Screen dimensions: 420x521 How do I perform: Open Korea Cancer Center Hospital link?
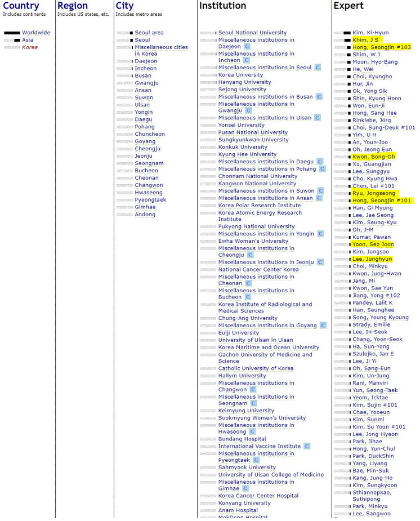[x=258, y=496]
